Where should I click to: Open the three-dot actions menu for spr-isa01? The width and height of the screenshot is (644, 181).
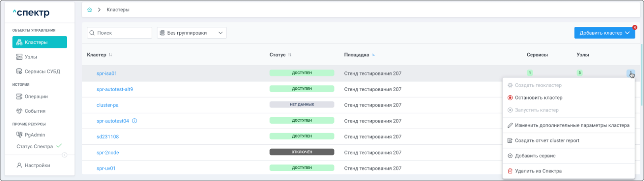(x=631, y=73)
